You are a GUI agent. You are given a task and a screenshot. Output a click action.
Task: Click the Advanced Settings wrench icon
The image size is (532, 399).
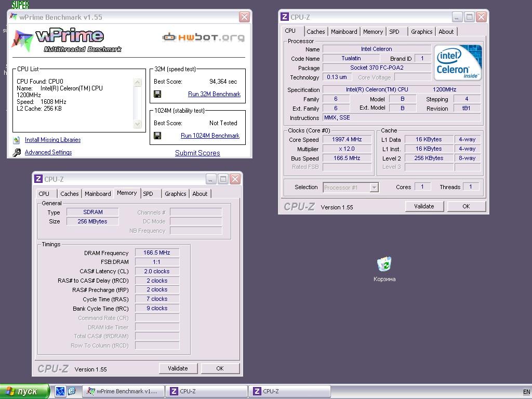(x=16, y=152)
